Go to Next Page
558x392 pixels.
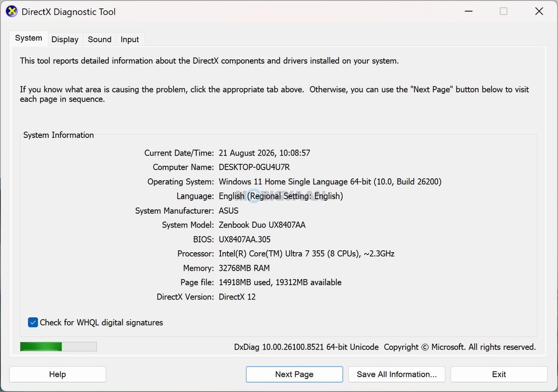pyautogui.click(x=294, y=374)
